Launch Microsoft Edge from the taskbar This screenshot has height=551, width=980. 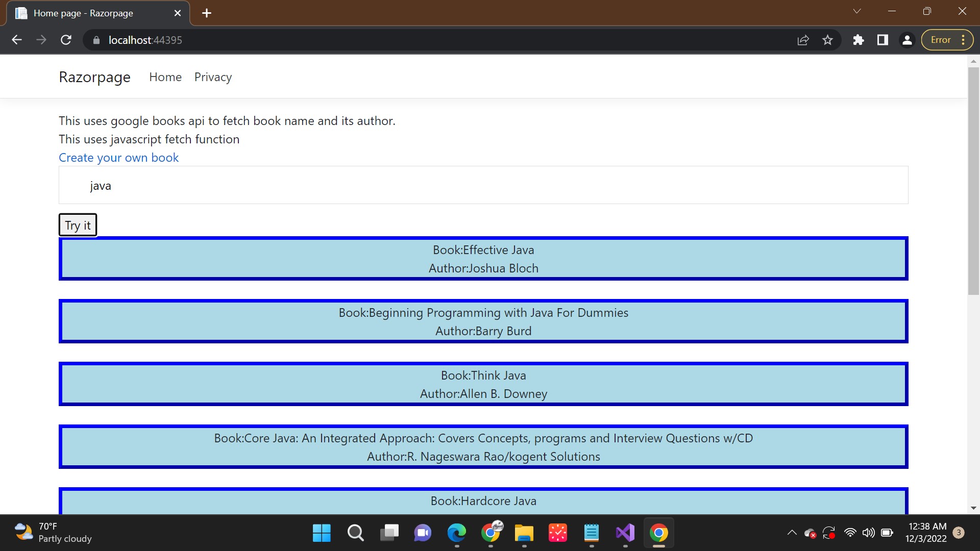tap(456, 533)
